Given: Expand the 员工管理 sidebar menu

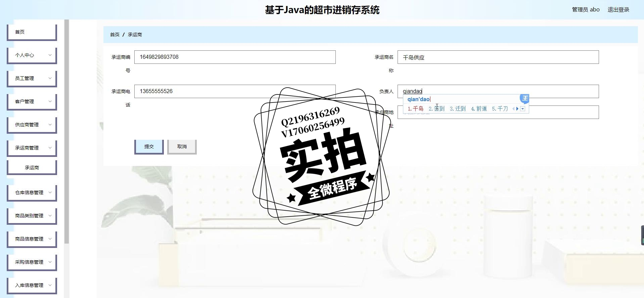Looking at the screenshot, I should coord(32,78).
